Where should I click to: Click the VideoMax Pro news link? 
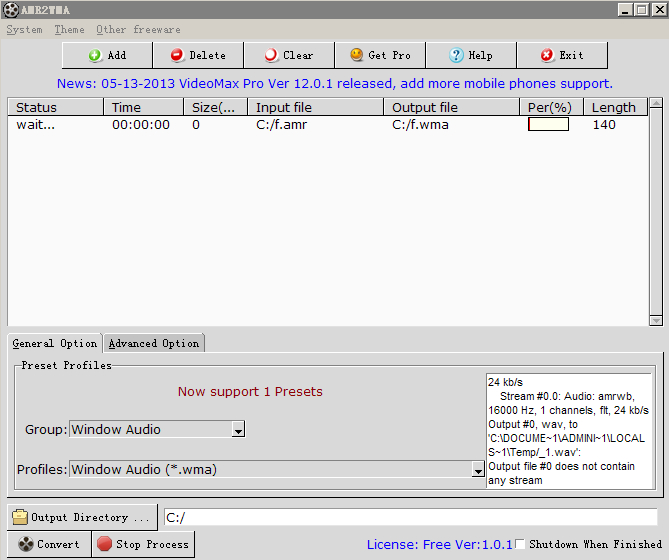tap(334, 83)
